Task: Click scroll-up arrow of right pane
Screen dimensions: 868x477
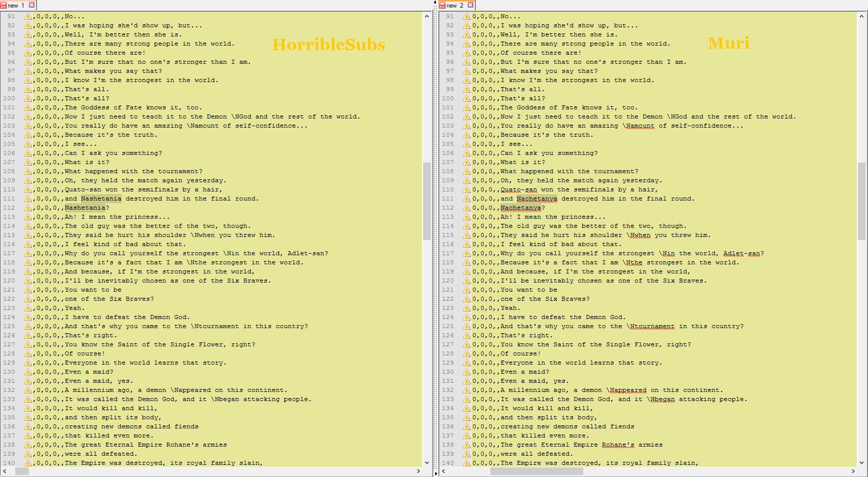Action: [861, 16]
